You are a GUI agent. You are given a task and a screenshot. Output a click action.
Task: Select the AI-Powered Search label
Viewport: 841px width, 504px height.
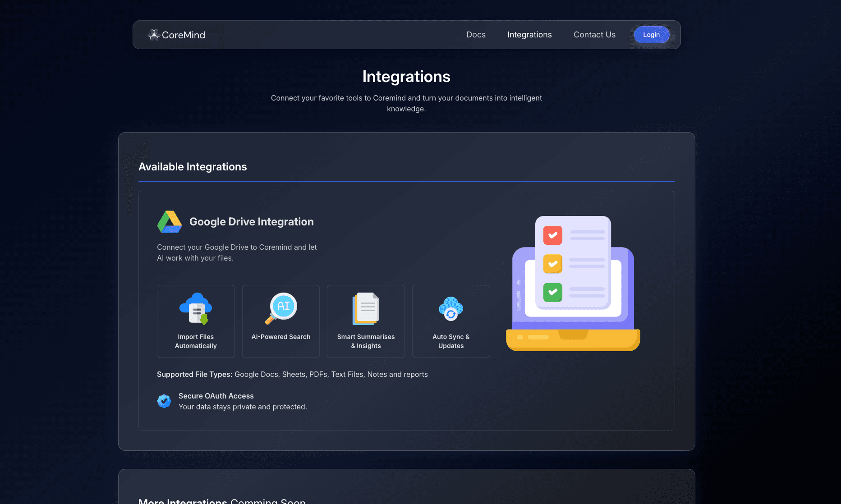click(x=281, y=337)
